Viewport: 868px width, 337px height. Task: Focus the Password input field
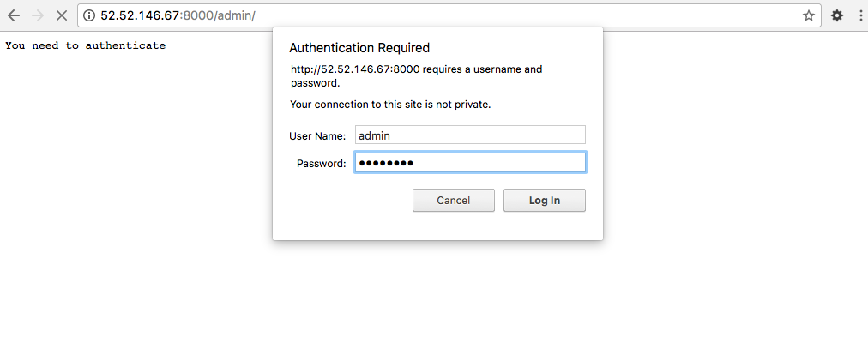pyautogui.click(x=470, y=163)
